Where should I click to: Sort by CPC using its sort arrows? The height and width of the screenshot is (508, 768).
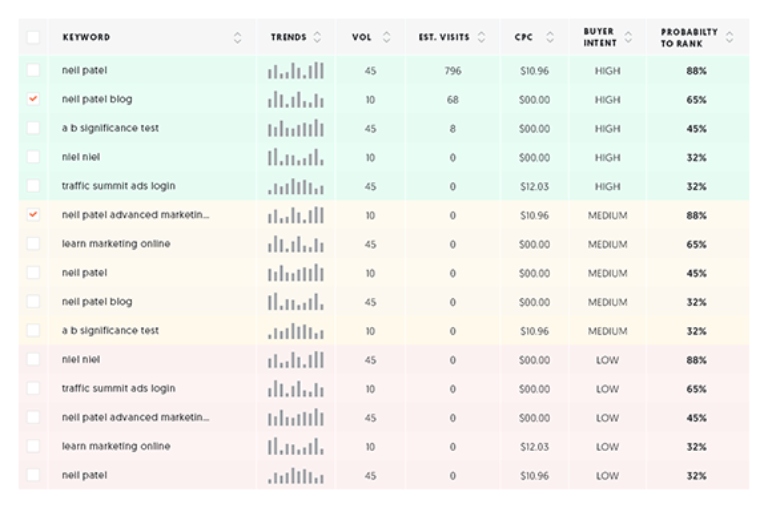click(549, 38)
